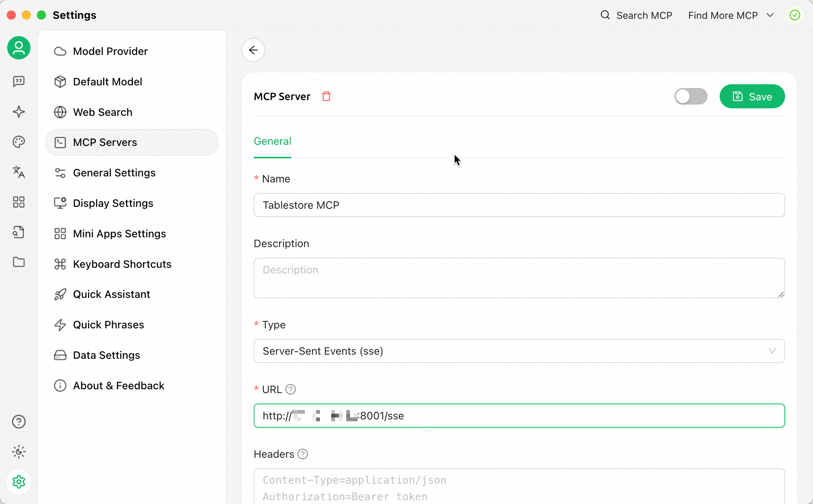Viewport: 813px width, 504px height.
Task: Open the mini apps grid sidebar icon
Action: pos(19,202)
